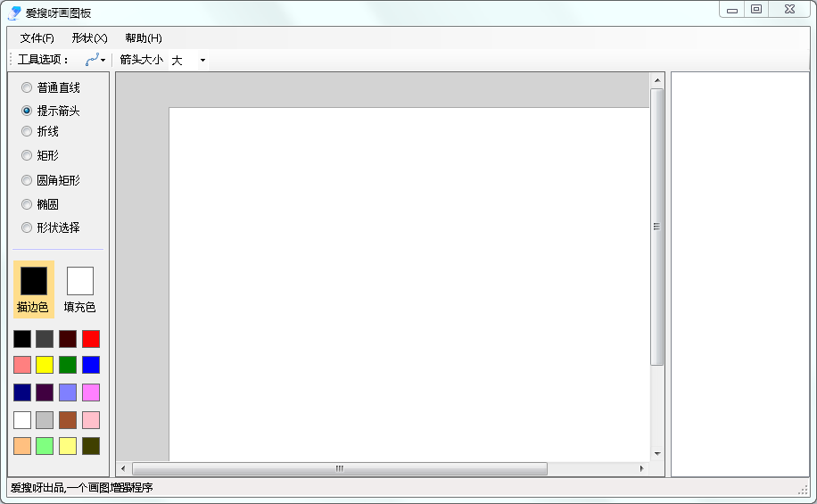This screenshot has width=817, height=504.
Task: Click the 箭头大小 label text
Action: 141,60
